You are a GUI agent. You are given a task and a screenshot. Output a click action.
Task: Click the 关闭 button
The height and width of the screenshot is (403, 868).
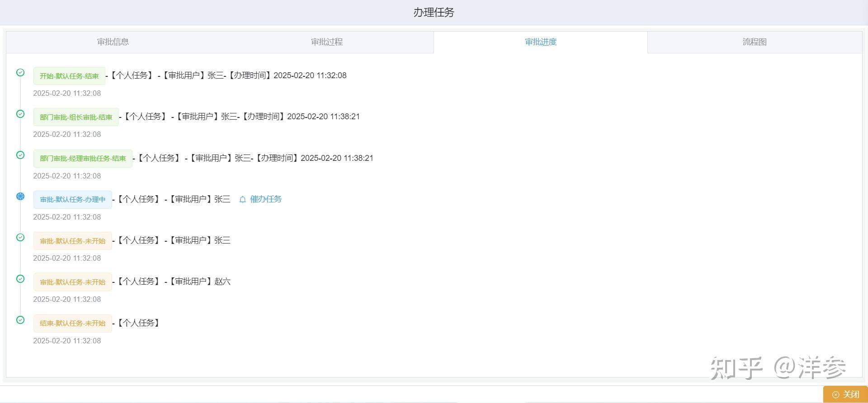coord(845,394)
